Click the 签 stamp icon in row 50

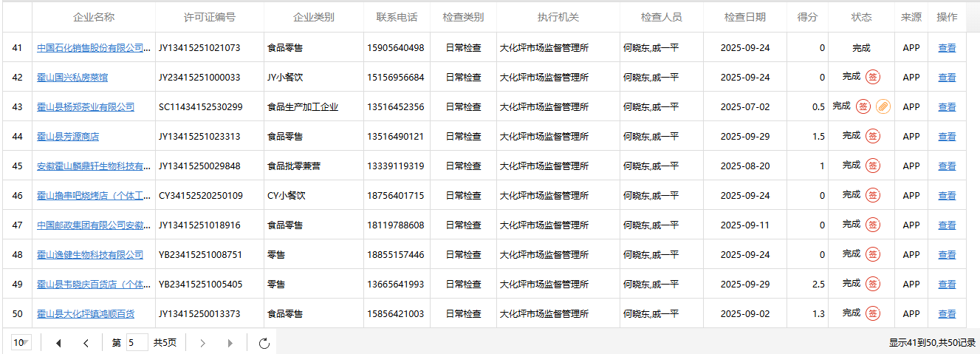pos(873,313)
